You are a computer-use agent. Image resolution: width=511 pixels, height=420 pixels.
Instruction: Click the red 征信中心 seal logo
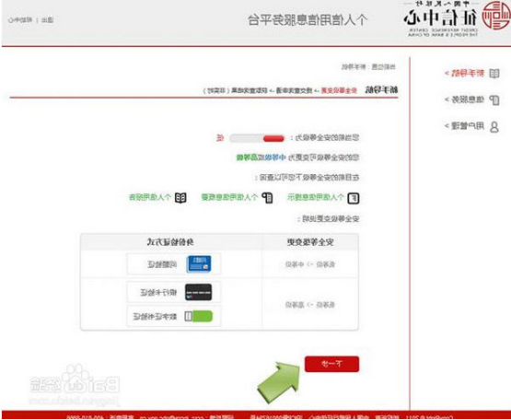pos(496,16)
